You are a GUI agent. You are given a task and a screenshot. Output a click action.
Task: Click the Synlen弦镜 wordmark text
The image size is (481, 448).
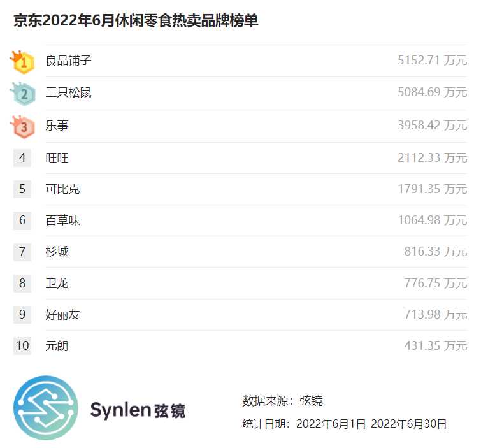pos(138,410)
